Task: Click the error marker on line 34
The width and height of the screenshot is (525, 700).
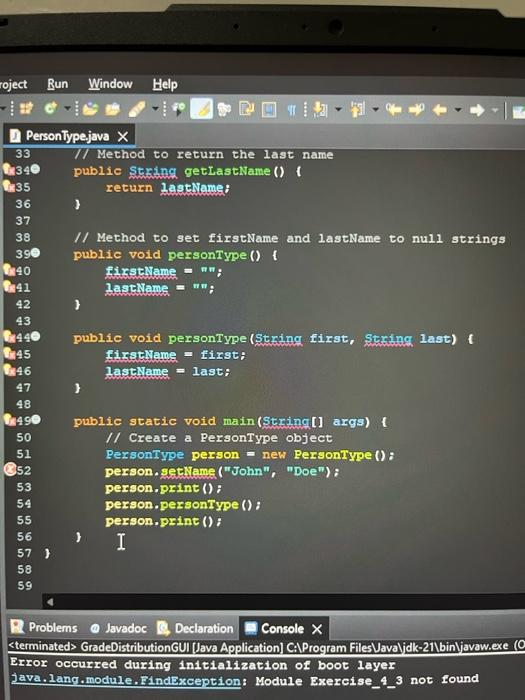Action: (x=9, y=169)
